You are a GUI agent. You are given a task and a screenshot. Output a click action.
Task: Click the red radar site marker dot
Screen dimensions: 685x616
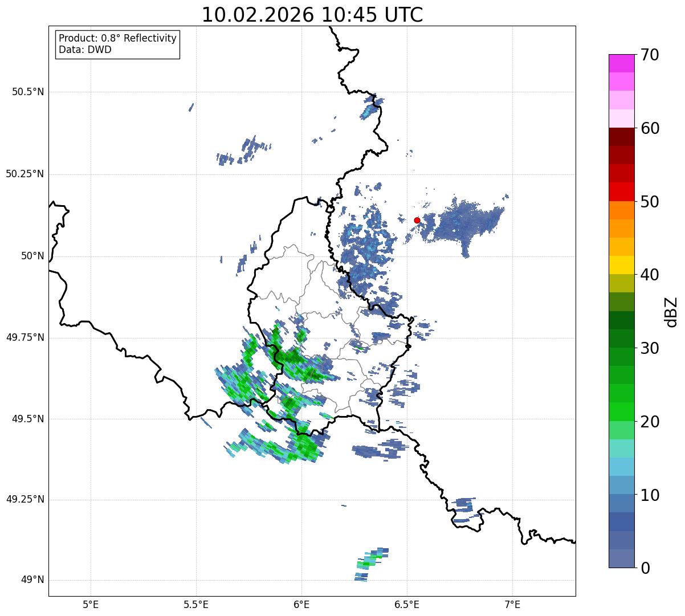click(x=417, y=220)
